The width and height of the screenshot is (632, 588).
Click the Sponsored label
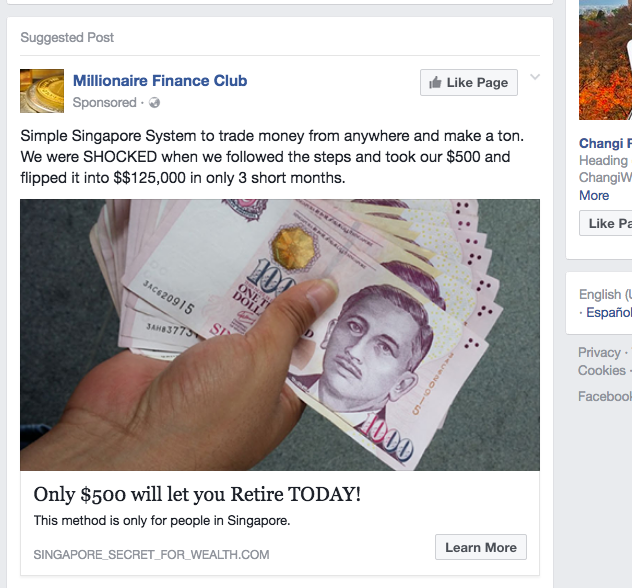point(104,102)
